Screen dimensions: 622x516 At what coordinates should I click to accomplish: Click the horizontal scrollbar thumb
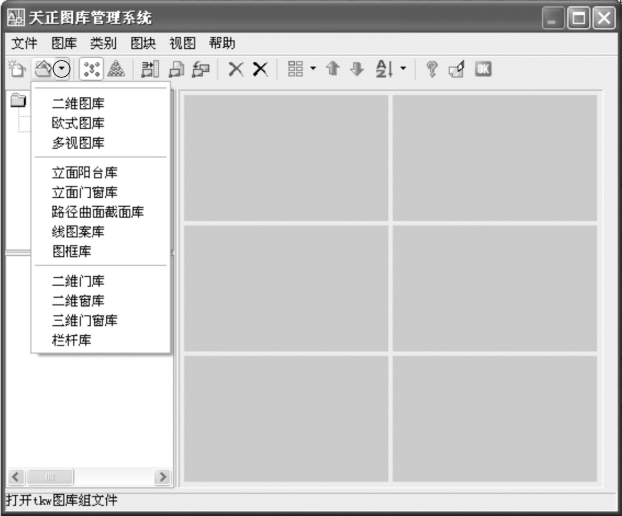point(50,476)
